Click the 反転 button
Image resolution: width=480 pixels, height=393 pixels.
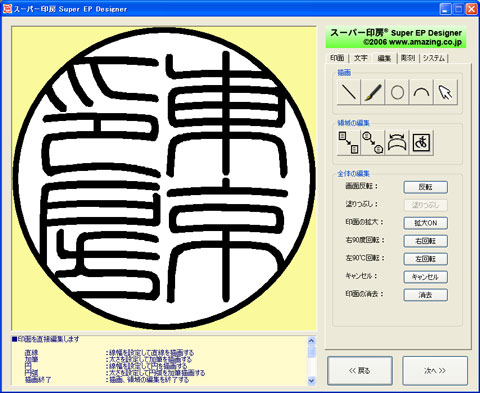(x=425, y=187)
